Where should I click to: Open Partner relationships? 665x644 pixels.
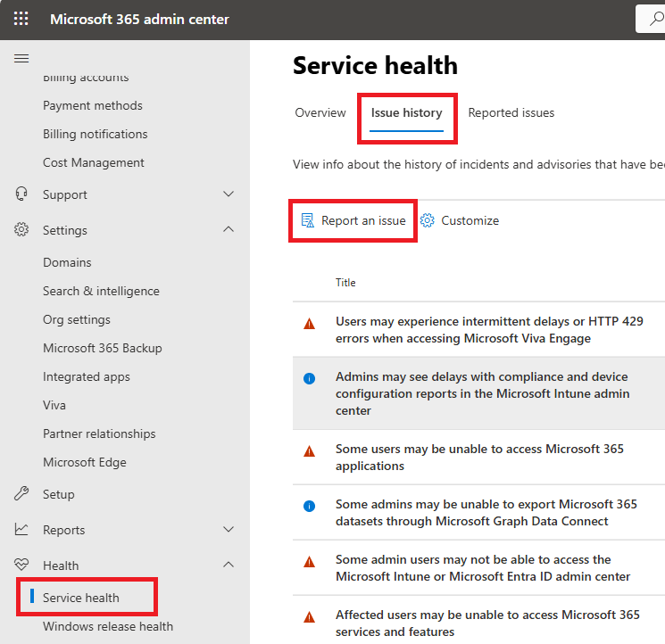pyautogui.click(x=99, y=433)
